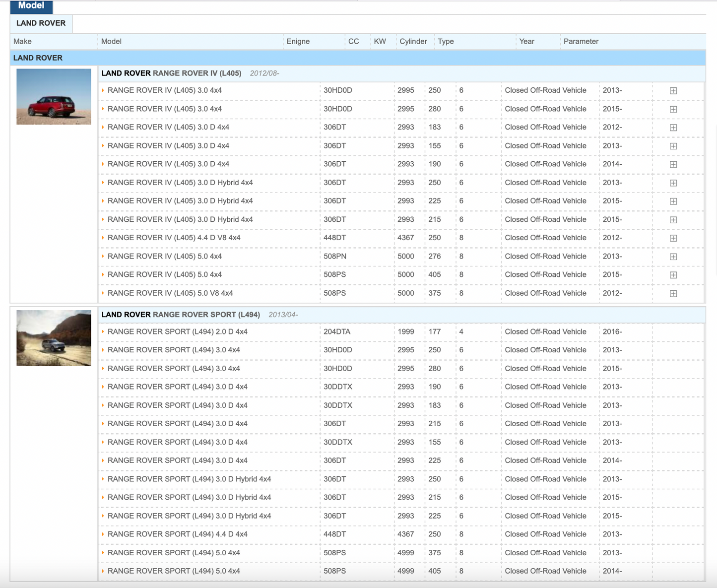Click plus icon in the 508PN engine row
Viewport: 717px width, 588px height.
(673, 257)
